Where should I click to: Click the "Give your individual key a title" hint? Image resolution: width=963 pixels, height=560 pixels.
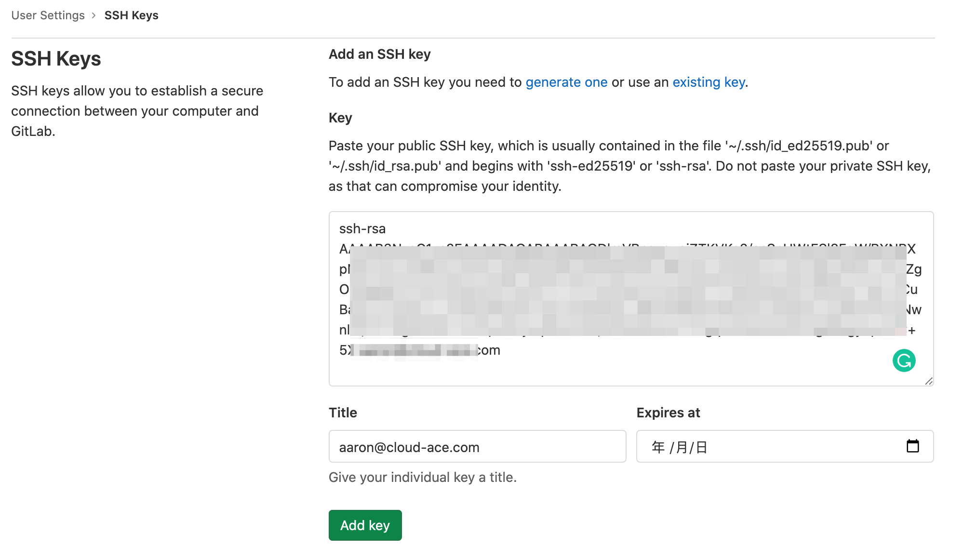tap(422, 478)
